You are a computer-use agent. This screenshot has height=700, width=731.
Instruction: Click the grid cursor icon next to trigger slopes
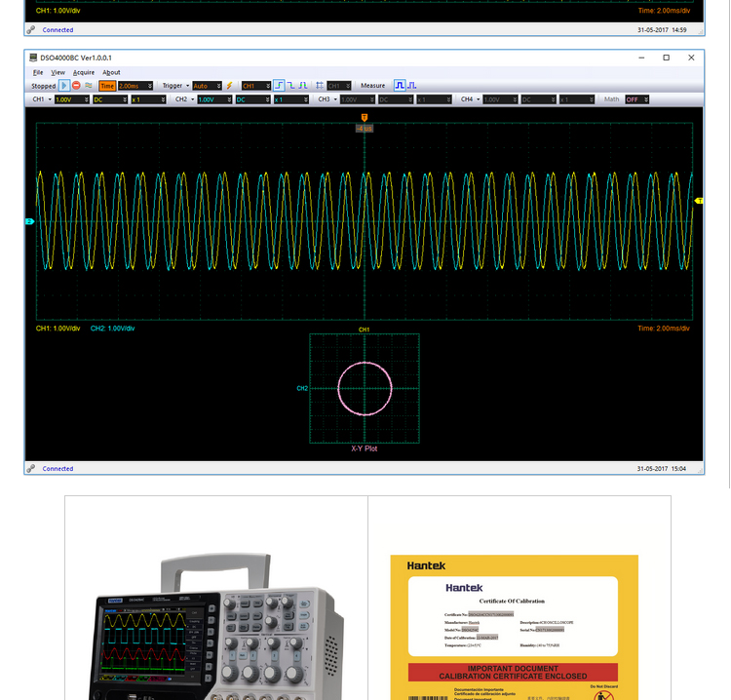point(320,86)
